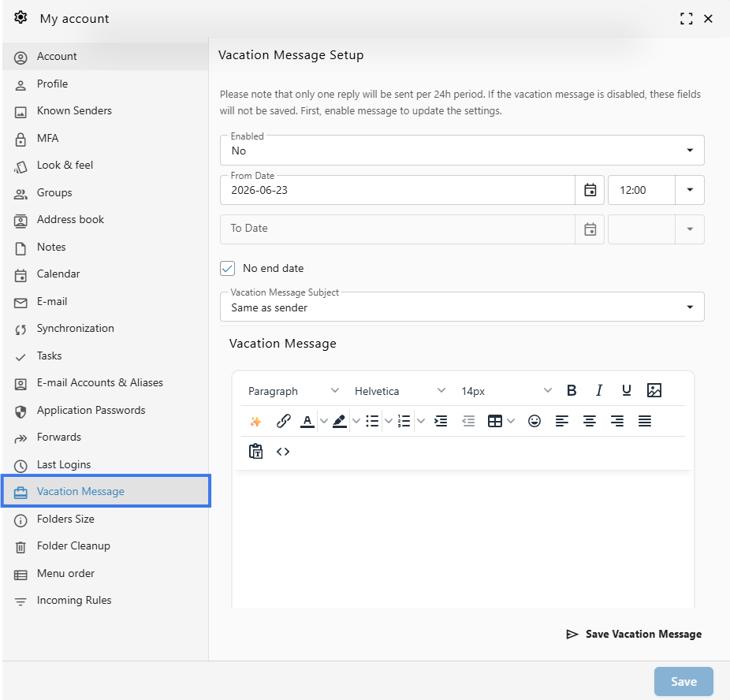Insert a numbered list
The image size is (730, 700).
(404, 421)
